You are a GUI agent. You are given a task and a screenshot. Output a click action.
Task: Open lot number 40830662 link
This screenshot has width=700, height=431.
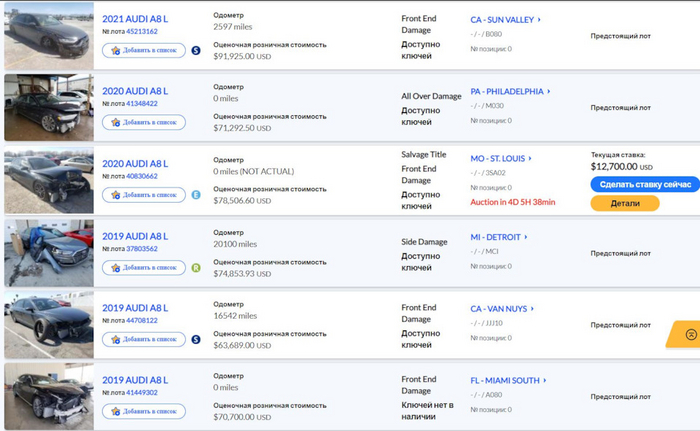[x=141, y=176]
